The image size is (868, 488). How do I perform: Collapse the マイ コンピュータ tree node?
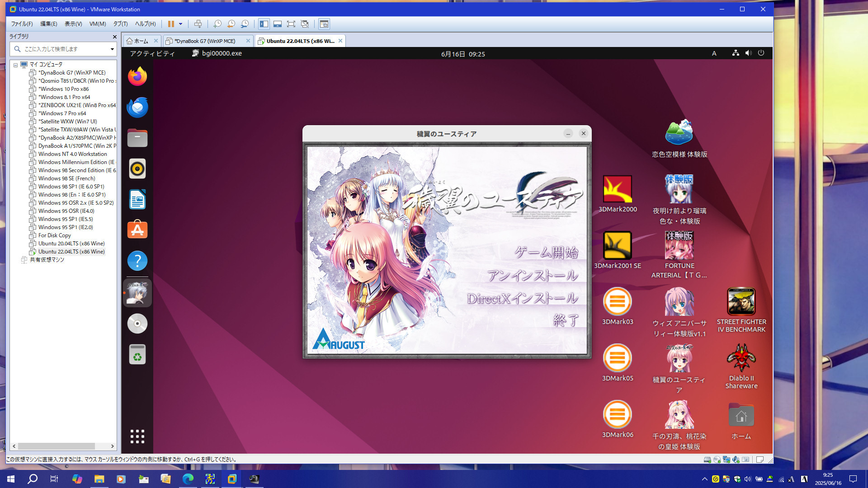pyautogui.click(x=15, y=65)
